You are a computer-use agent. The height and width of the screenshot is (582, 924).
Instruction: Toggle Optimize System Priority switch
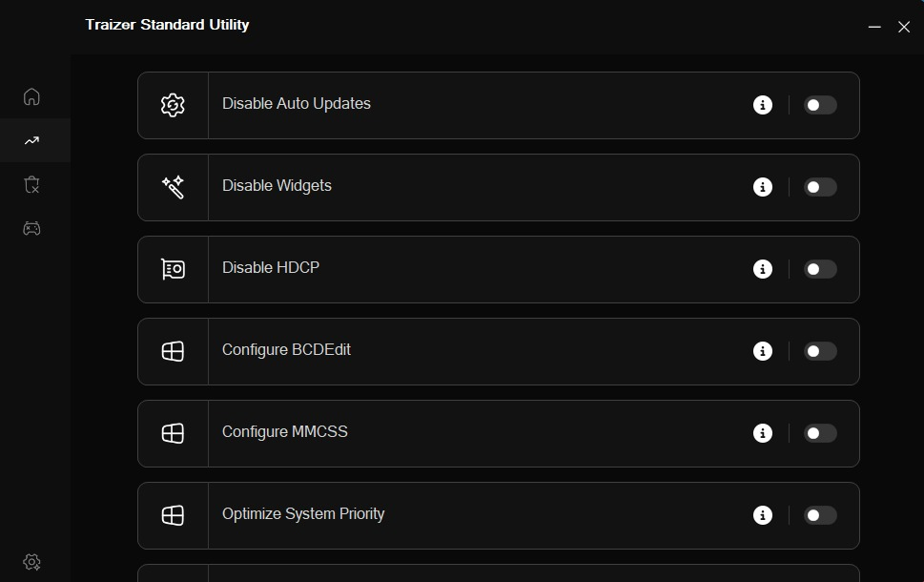click(820, 515)
